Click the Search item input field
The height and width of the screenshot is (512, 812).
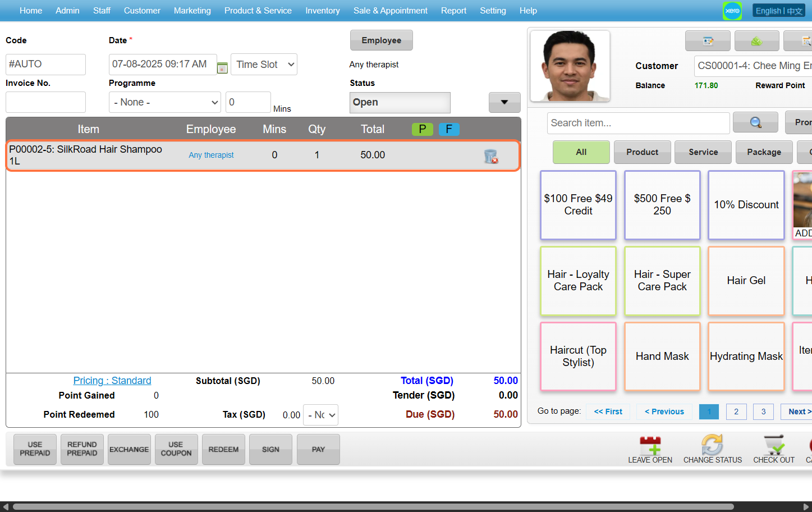pos(638,123)
